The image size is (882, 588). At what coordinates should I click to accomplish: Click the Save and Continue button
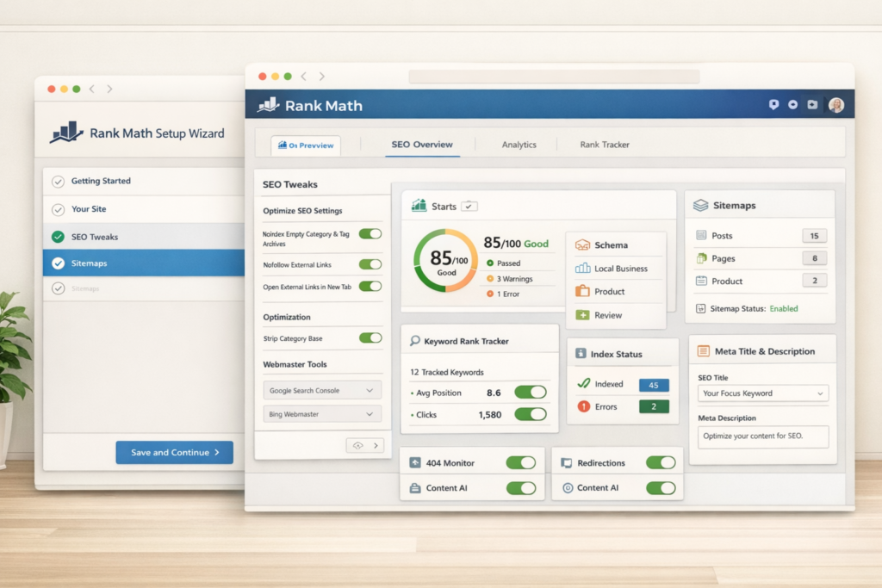pyautogui.click(x=174, y=452)
